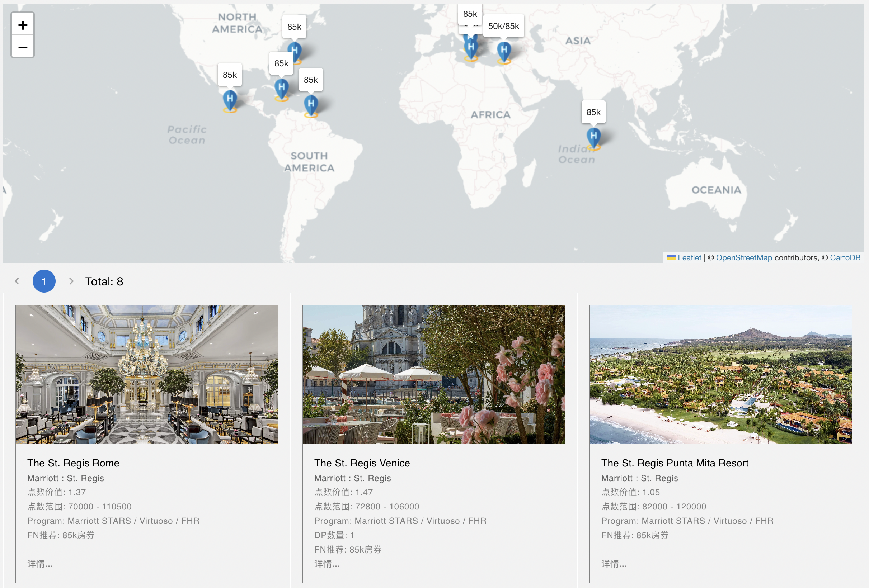Open the 85k popup above Mexico marker
Image resolution: width=869 pixels, height=588 pixels.
tap(230, 75)
